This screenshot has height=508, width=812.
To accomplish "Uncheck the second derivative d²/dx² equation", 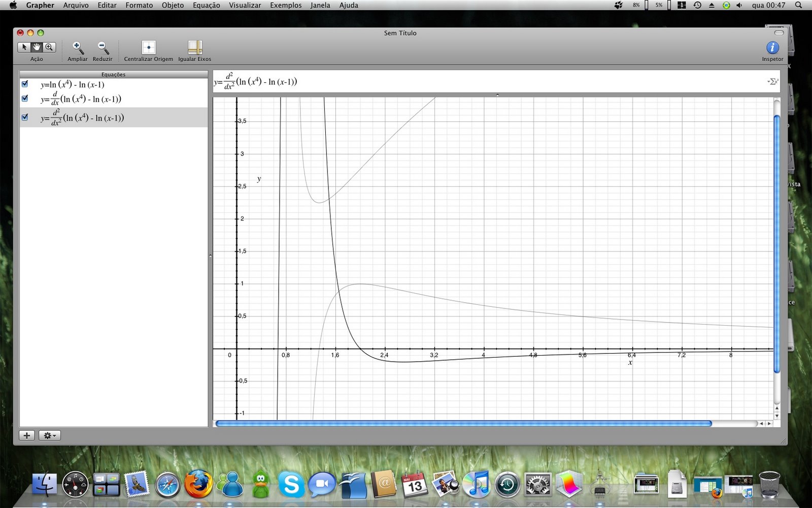I will point(25,117).
